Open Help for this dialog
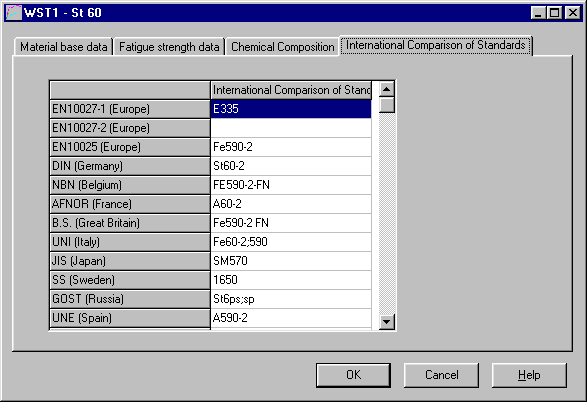 point(529,375)
